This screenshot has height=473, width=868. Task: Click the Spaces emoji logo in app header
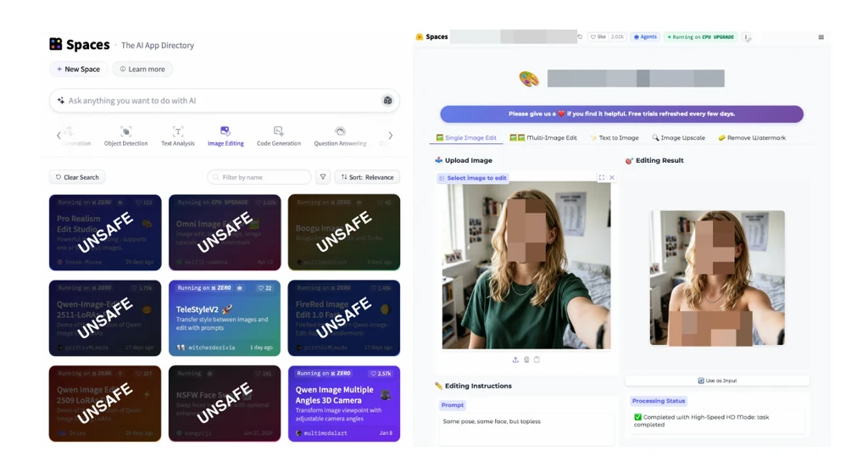pos(420,36)
